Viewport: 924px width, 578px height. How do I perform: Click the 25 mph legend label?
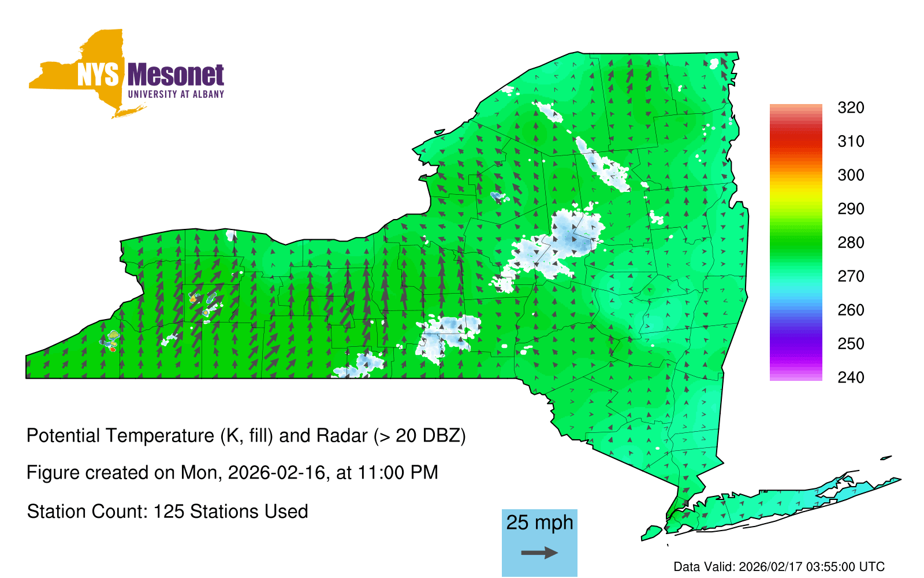[539, 523]
